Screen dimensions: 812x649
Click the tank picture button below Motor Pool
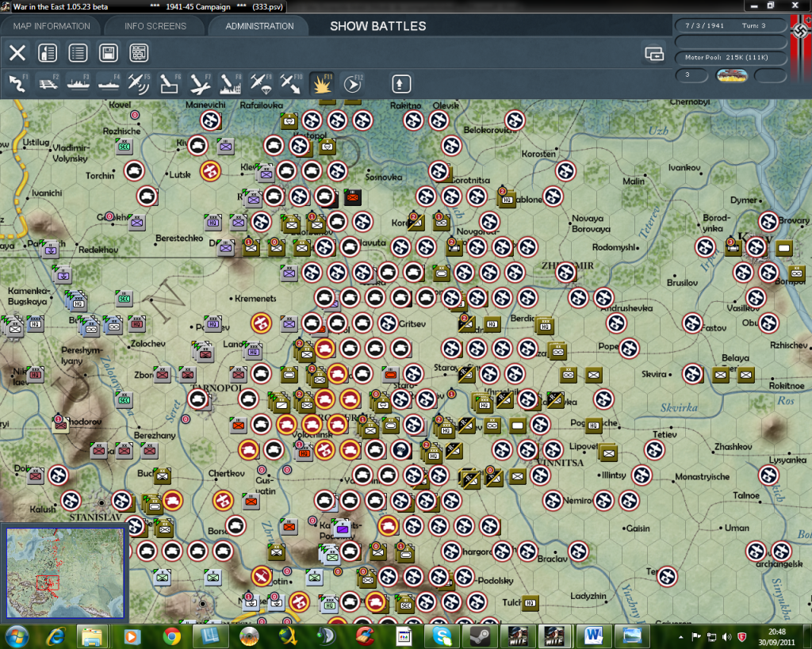click(x=731, y=75)
